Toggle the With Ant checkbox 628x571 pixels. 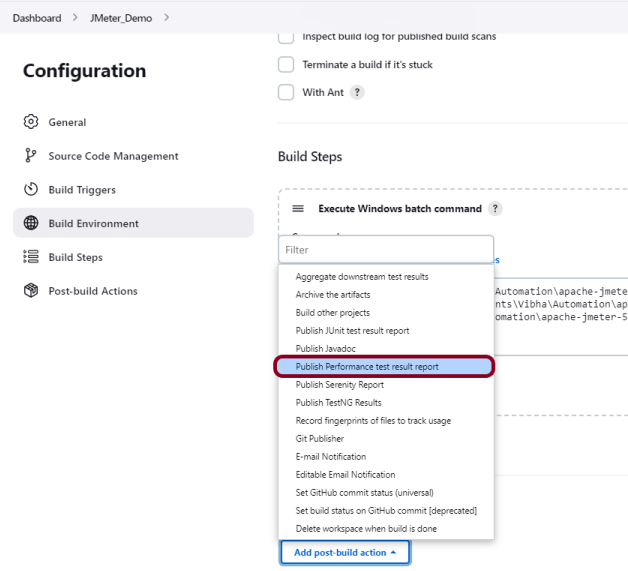point(285,92)
